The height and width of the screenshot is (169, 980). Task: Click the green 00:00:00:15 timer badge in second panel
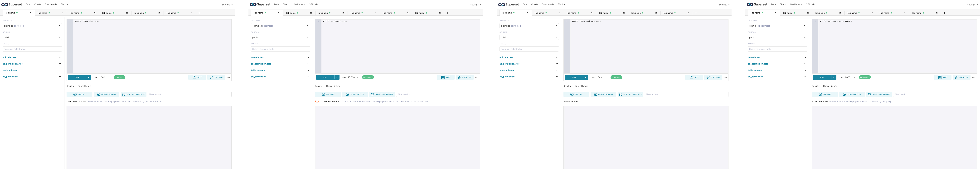pos(368,77)
